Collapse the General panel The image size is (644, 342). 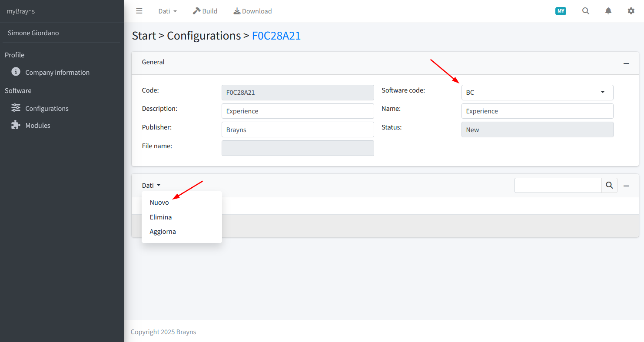pos(626,63)
